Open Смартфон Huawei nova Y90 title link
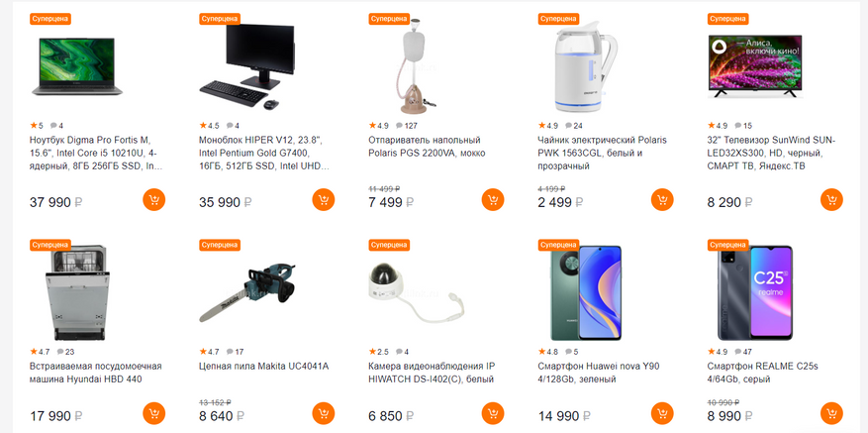868x433 pixels. click(x=599, y=373)
